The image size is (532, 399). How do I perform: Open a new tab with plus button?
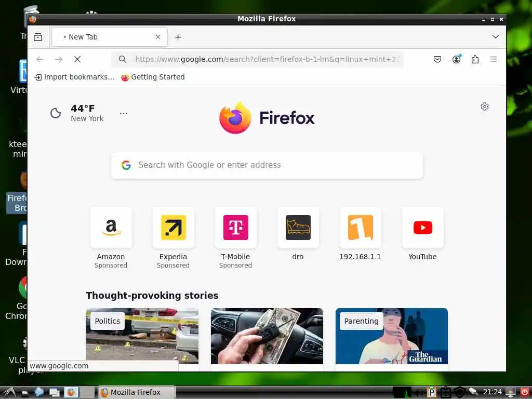[x=178, y=37]
